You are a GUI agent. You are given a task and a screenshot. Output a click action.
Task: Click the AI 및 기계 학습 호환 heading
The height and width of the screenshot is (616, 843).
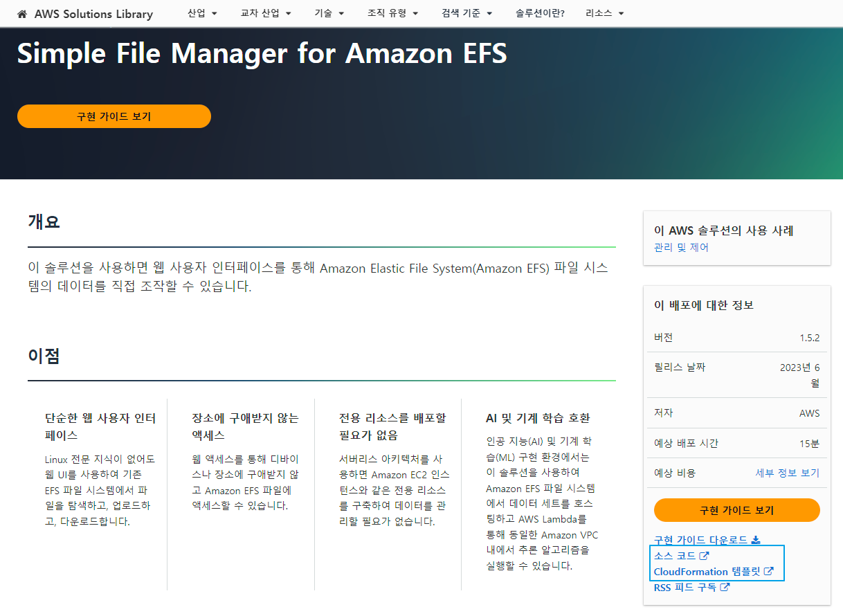tap(538, 418)
